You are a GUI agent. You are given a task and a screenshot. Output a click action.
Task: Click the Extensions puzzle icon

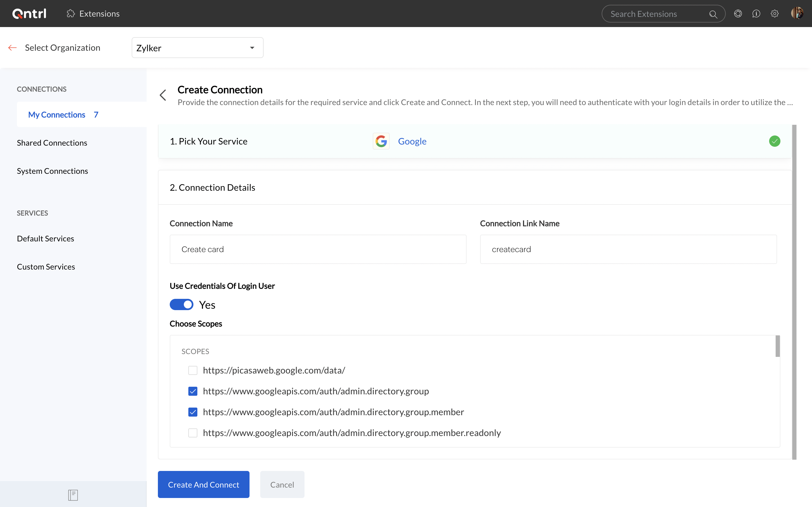tap(70, 14)
